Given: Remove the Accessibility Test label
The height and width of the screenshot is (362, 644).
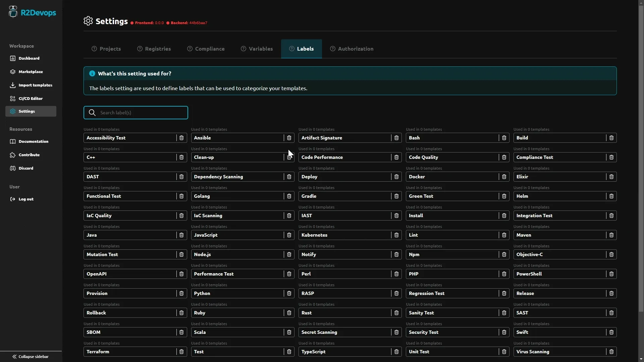Looking at the screenshot, I should [x=181, y=138].
